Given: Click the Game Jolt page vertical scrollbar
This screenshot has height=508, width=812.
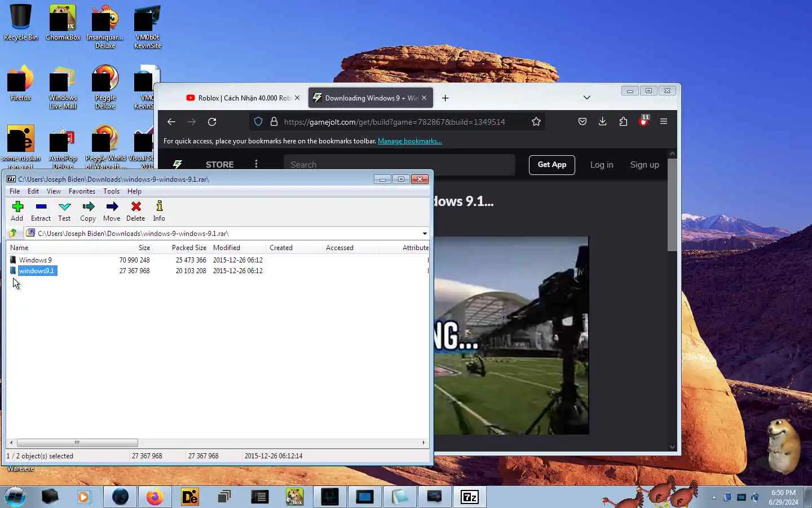Looking at the screenshot, I should 672,205.
